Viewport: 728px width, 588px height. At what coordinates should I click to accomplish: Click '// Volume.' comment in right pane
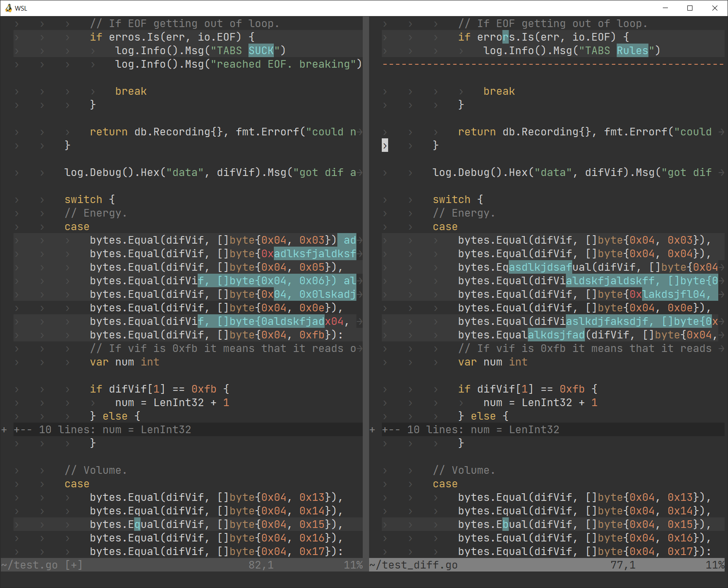(464, 470)
